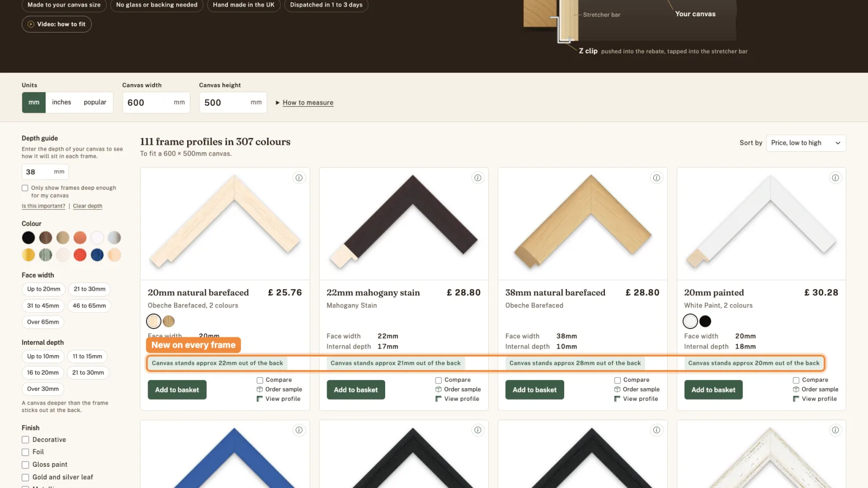Open info icon on 38mm natural barefaced card
The width and height of the screenshot is (868, 488).
[656, 178]
